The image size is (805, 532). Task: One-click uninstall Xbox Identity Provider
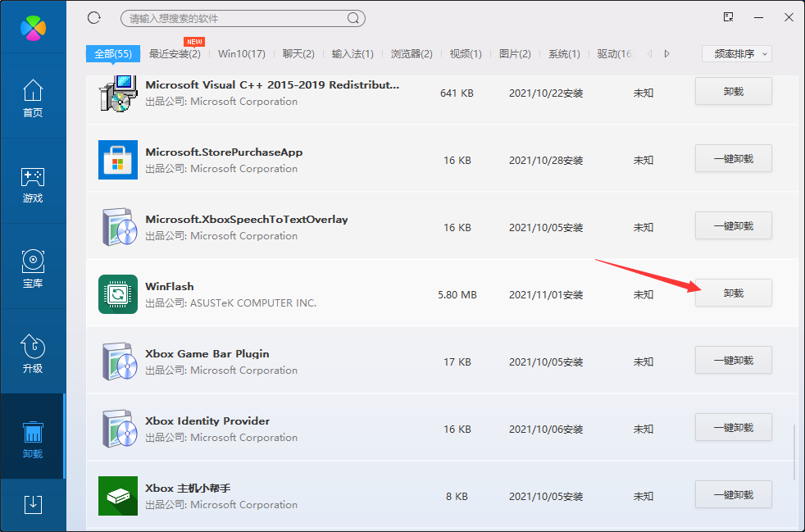pyautogui.click(x=733, y=428)
